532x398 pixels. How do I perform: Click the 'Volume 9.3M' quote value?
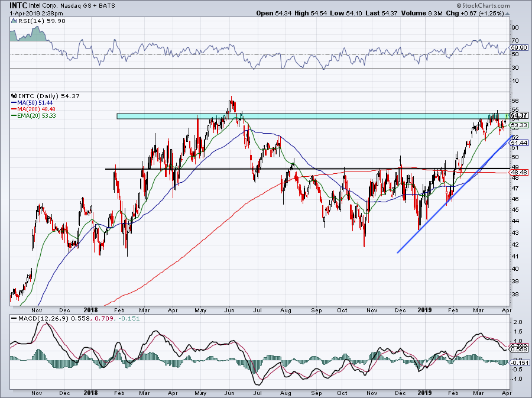[x=421, y=13]
